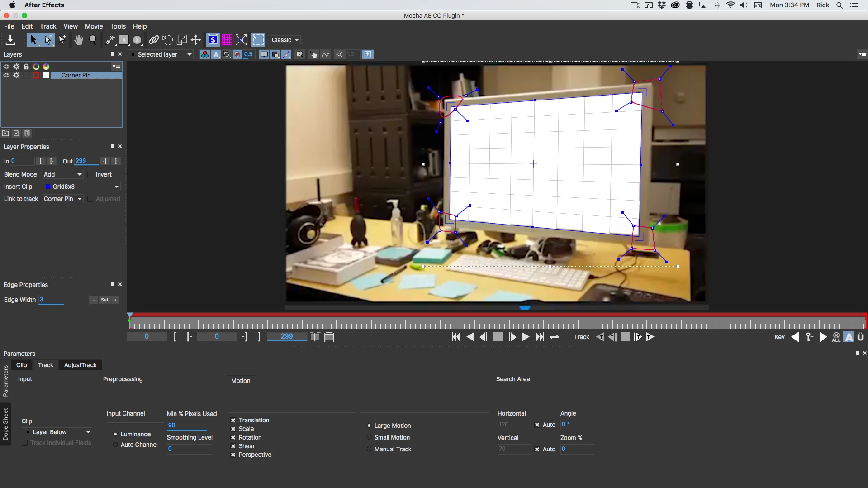
Task: Open the viewer panel options menu
Action: point(862,54)
